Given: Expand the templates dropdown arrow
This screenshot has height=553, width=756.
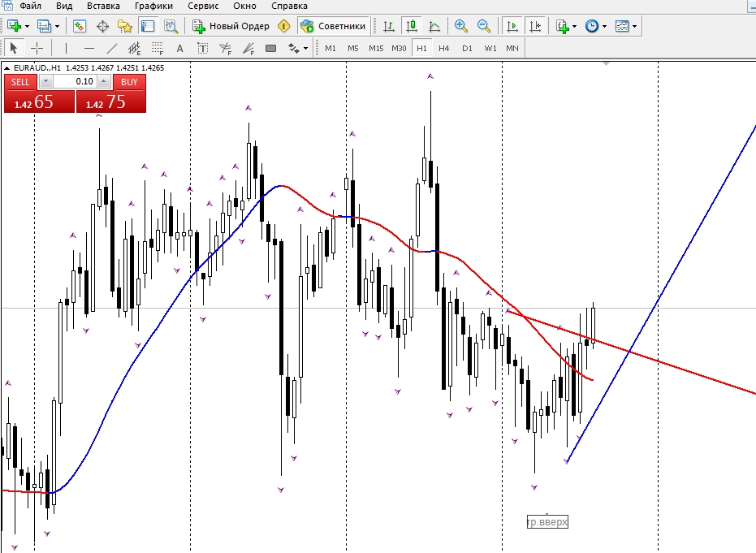Looking at the screenshot, I should (634, 26).
